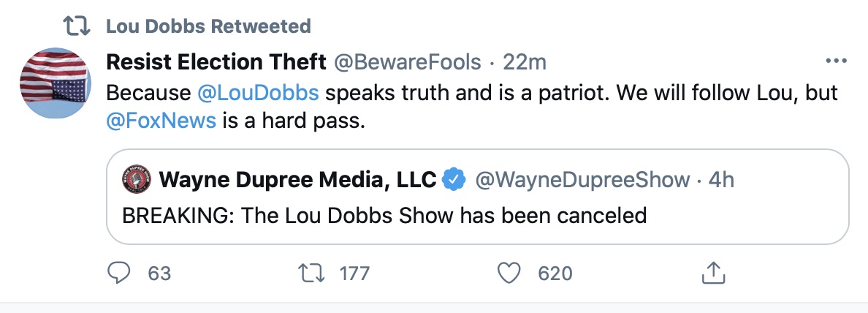The width and height of the screenshot is (868, 313).
Task: Like the tweet with the heart icon
Action: tap(509, 274)
